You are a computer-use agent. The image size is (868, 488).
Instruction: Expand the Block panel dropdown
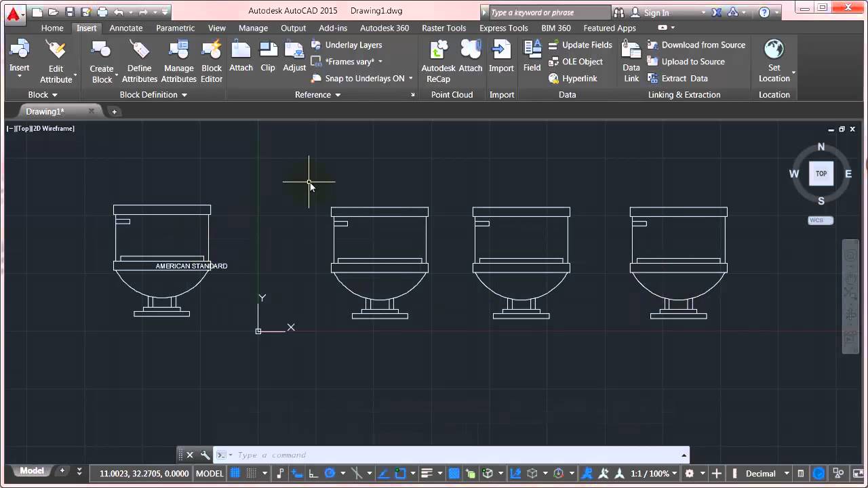point(43,95)
